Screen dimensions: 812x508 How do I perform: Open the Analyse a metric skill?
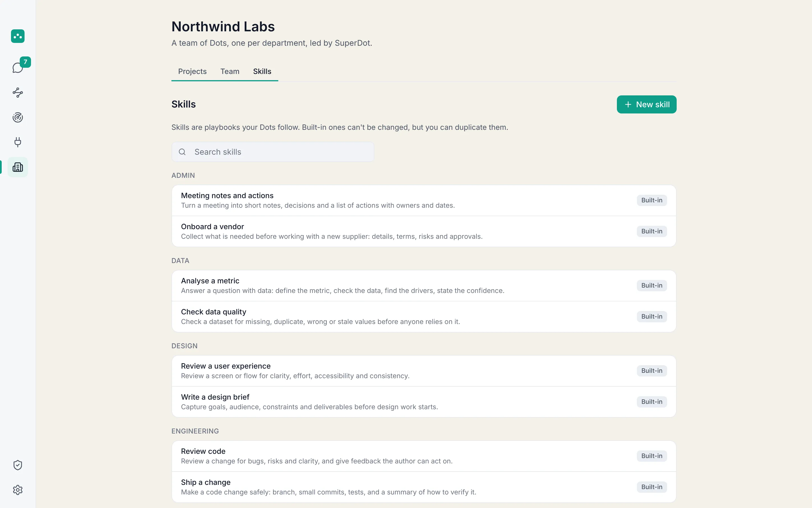click(x=424, y=286)
